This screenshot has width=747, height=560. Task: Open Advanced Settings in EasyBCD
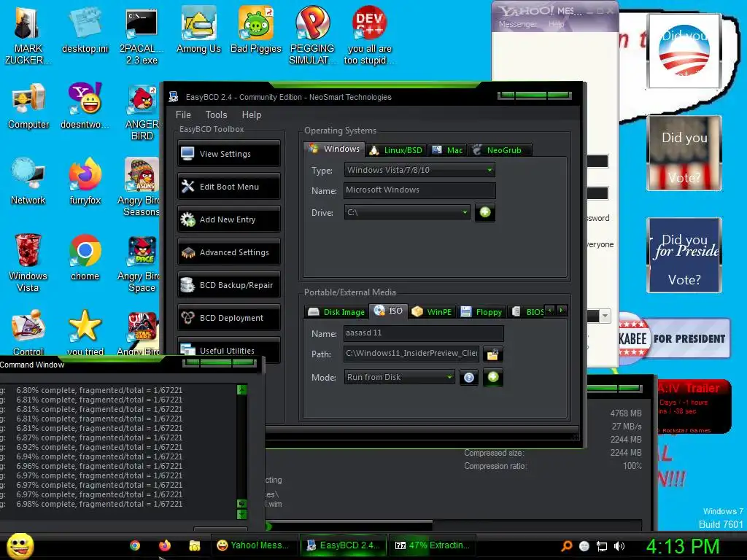click(x=228, y=252)
